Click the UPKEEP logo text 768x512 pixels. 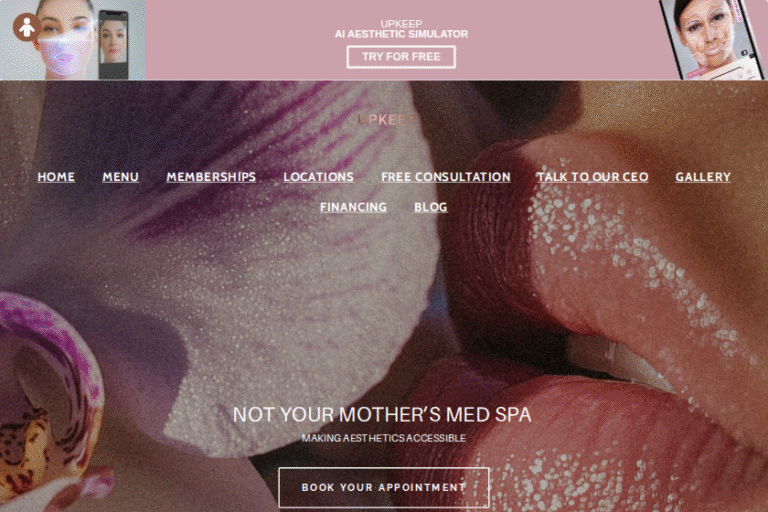pyautogui.click(x=387, y=120)
